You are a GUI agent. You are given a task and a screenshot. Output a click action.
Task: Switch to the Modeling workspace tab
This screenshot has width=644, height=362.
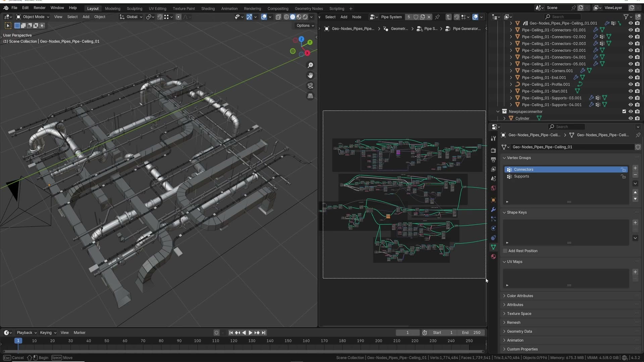tap(112, 8)
